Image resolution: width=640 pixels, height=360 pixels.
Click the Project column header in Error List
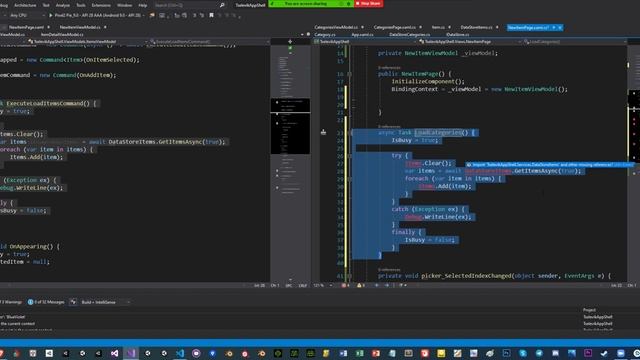[x=589, y=310]
